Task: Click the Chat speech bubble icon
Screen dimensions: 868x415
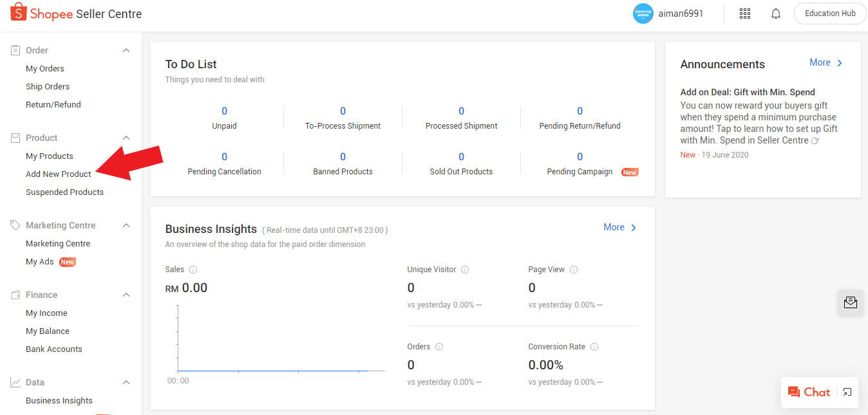Action: [794, 392]
